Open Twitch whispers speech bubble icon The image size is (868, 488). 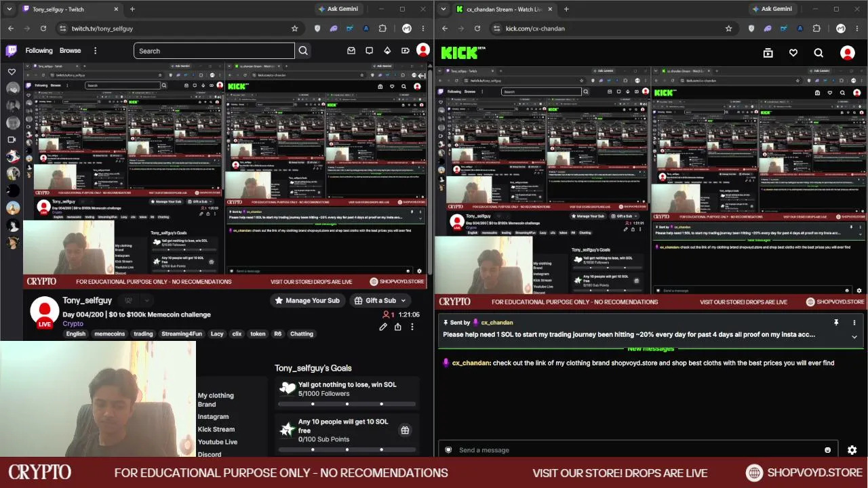pyautogui.click(x=369, y=51)
